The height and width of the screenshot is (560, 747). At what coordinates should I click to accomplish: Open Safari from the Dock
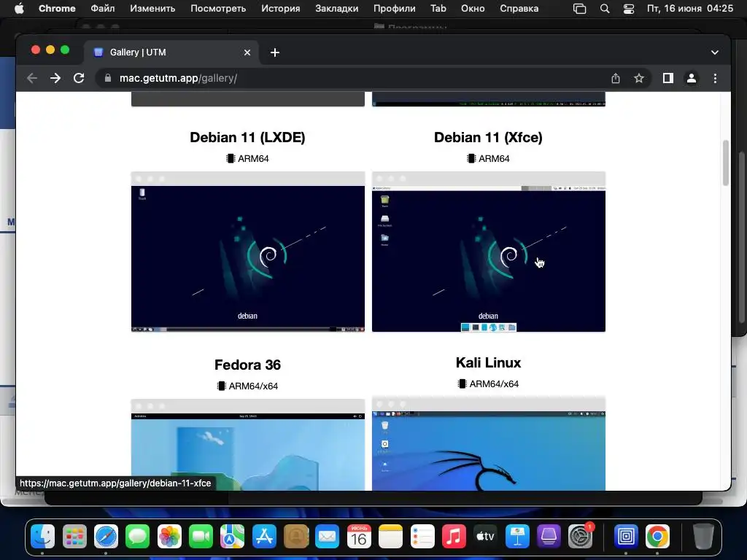[x=106, y=537]
